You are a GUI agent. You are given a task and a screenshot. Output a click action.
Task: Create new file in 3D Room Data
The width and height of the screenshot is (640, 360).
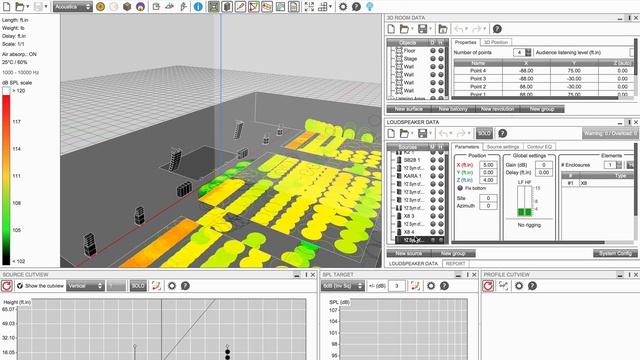click(x=391, y=29)
